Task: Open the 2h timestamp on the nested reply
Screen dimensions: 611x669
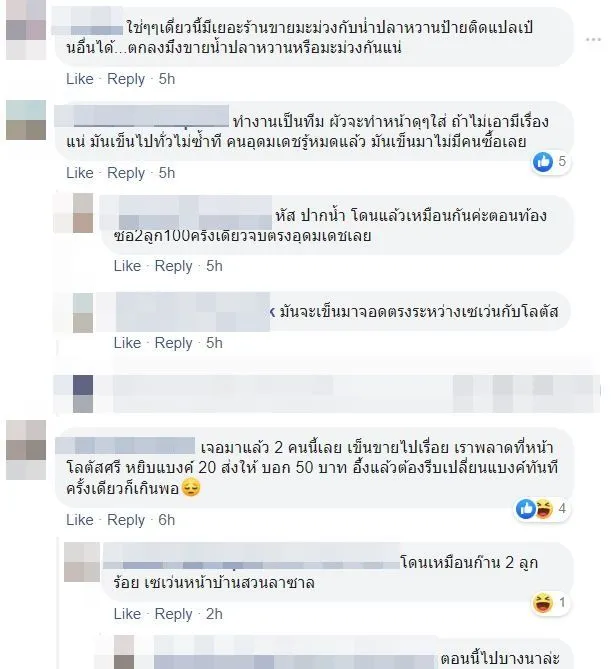Action: pos(214,614)
